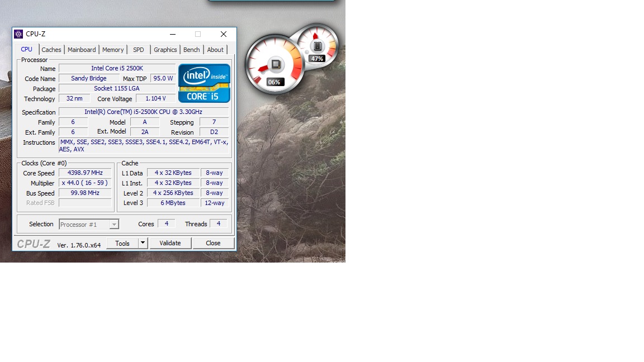Click the Level 2 value 4 x 256 KBytes

tap(173, 193)
